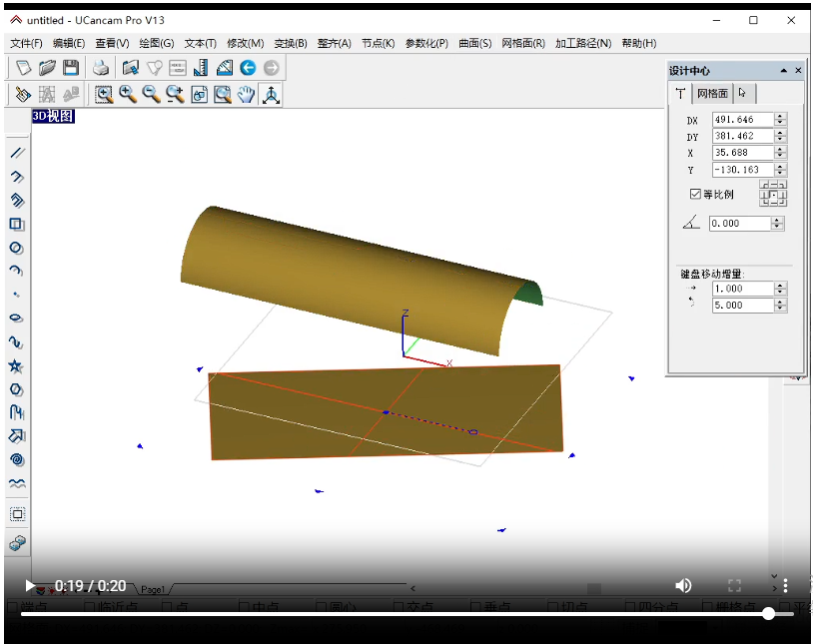Click the rotation angle input field
Viewport: 813px width, 644px height.
[739, 224]
